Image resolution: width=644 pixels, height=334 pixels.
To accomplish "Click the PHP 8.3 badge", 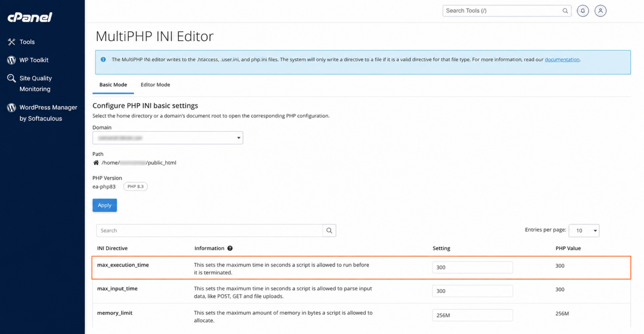I will tap(135, 187).
